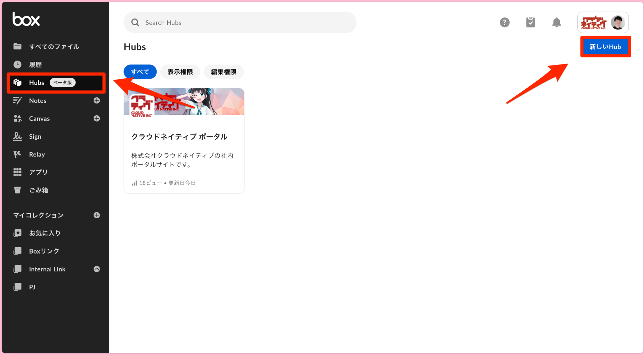Select the Canvas icon in sidebar

[17, 118]
